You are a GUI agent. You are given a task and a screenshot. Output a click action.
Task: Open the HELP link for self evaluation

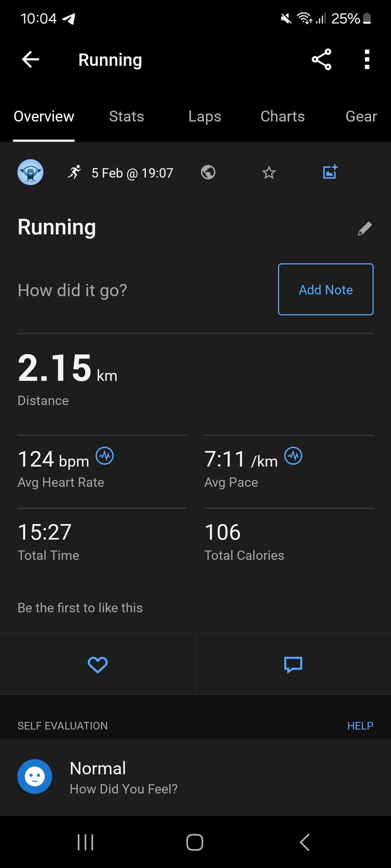[x=360, y=726]
